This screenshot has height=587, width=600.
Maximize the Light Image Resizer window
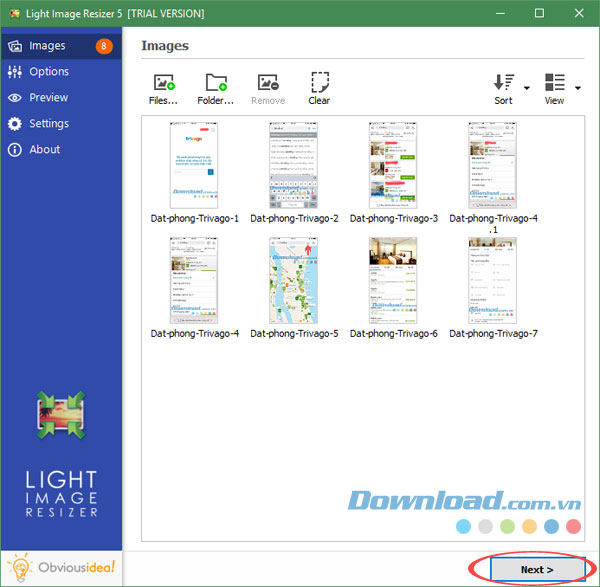539,13
